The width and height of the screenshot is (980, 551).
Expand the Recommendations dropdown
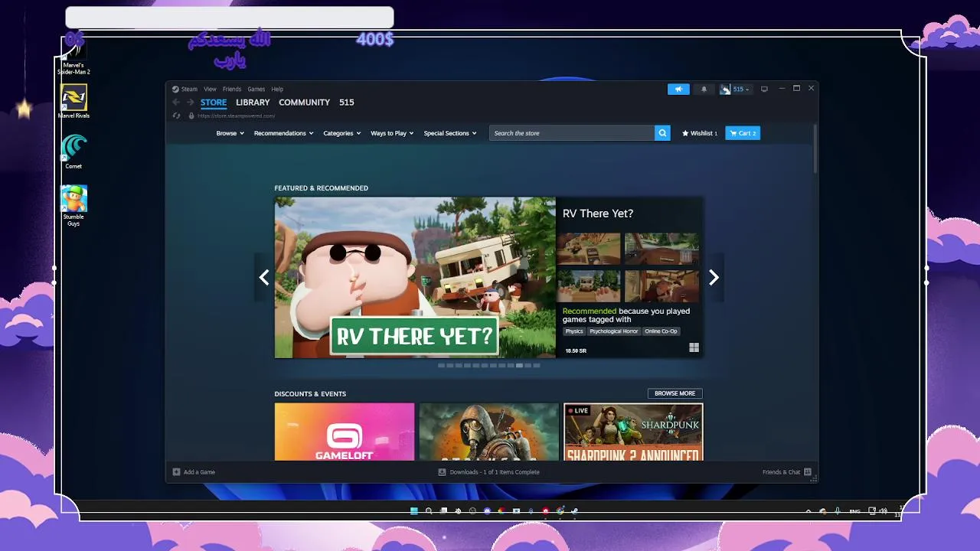pyautogui.click(x=283, y=133)
